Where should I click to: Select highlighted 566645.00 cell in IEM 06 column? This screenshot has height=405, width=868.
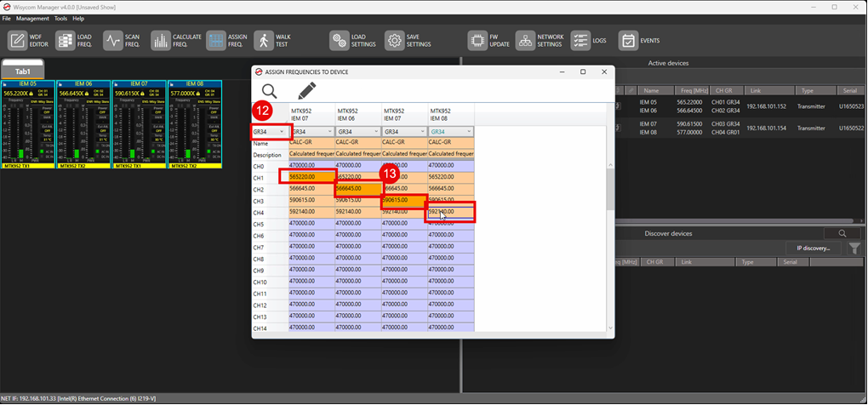click(358, 189)
